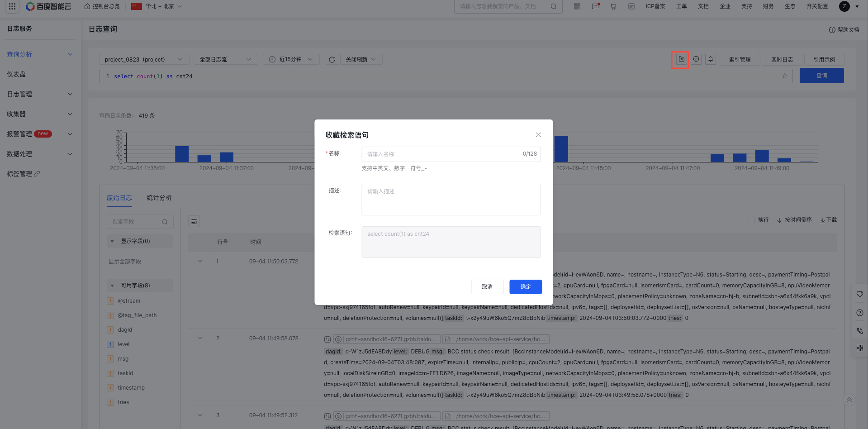Click the 名称 input field

click(x=451, y=154)
